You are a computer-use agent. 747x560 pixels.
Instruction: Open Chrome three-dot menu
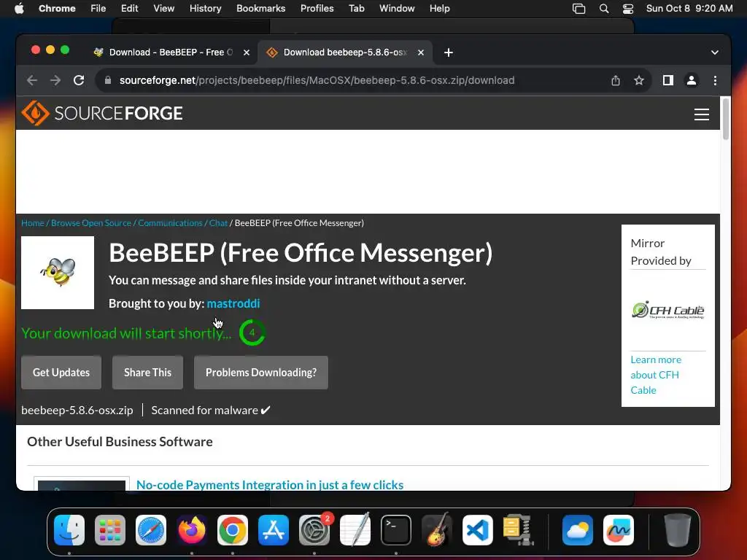point(715,80)
